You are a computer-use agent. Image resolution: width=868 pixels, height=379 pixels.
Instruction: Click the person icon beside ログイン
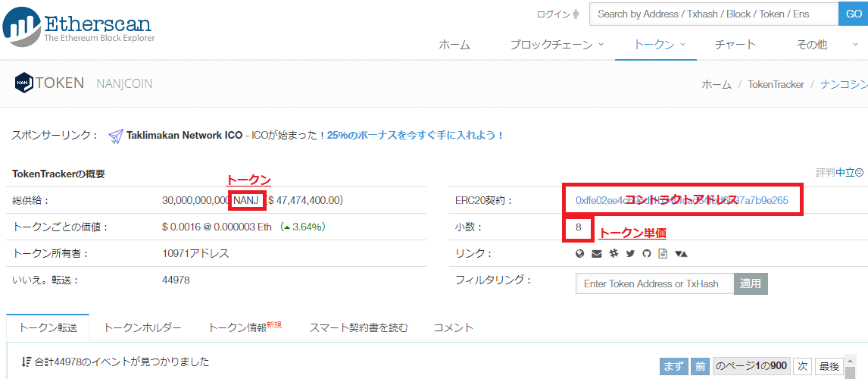pos(576,14)
